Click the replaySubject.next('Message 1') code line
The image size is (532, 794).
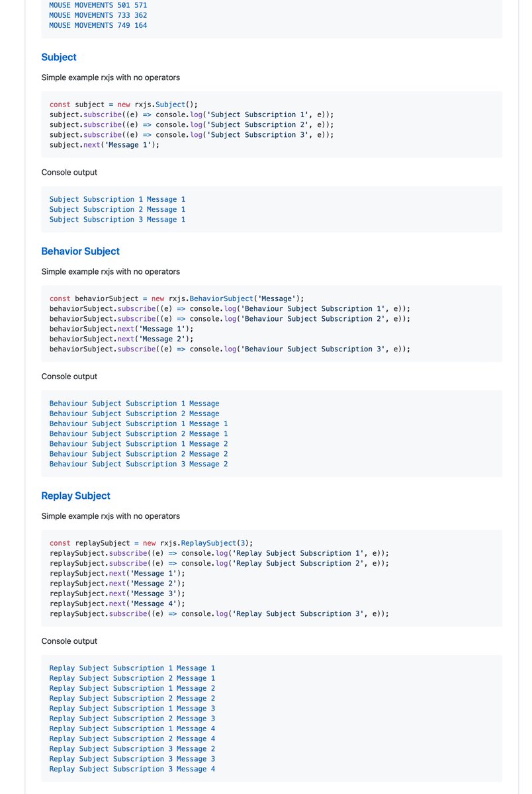pos(117,573)
